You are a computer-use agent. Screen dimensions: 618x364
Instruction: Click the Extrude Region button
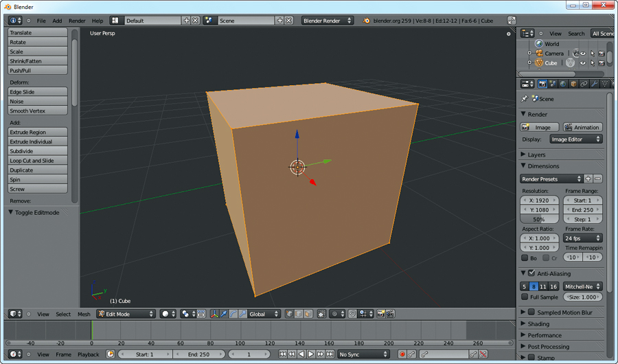click(38, 132)
